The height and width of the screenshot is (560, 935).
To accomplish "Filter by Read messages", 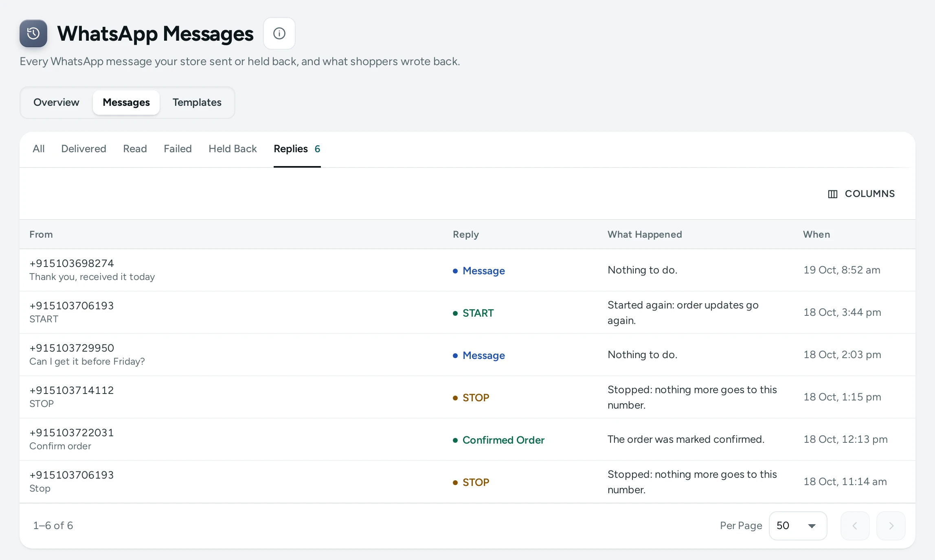I will (x=135, y=149).
